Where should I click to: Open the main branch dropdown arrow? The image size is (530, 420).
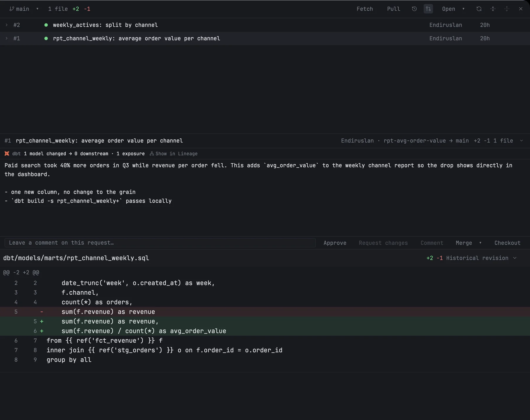37,9
